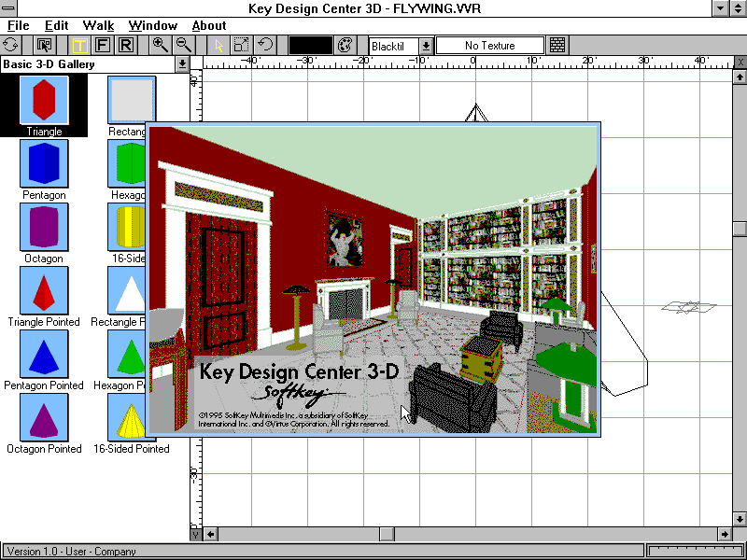The width and height of the screenshot is (747, 560).
Task: Select the flat wireframe object on canvas right
Action: tap(689, 307)
